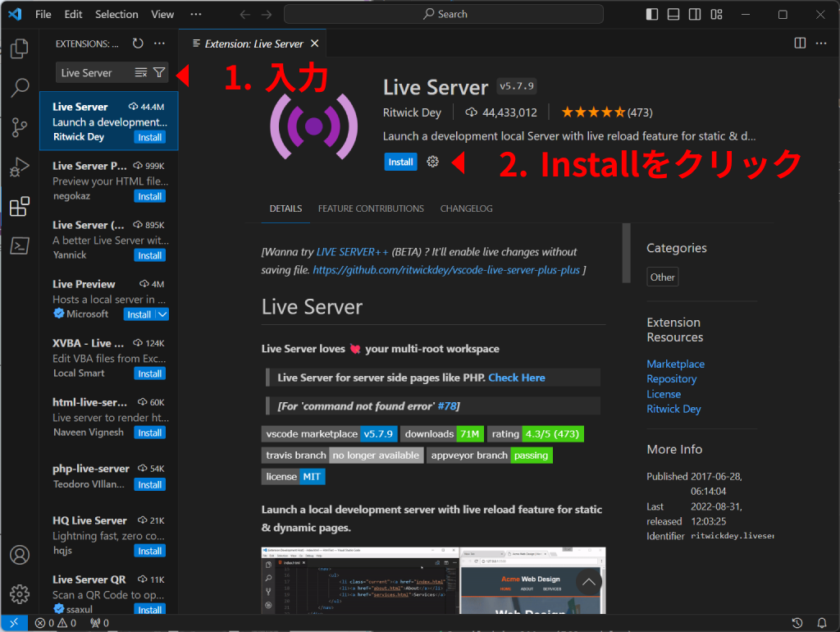
Task: Open the File menu
Action: tap(43, 15)
